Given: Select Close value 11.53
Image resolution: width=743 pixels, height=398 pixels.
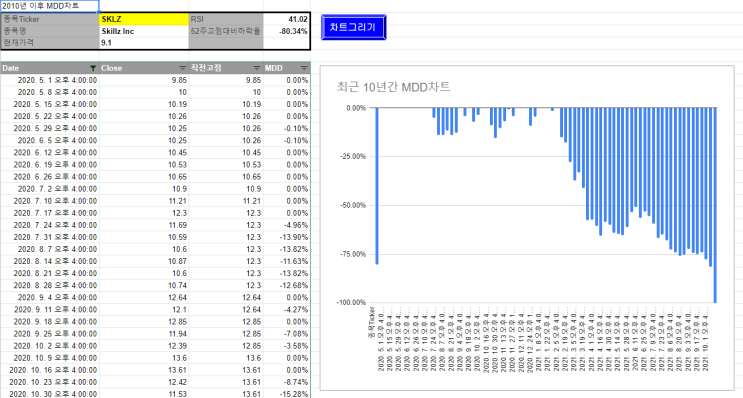Looking at the screenshot, I should click(144, 394).
